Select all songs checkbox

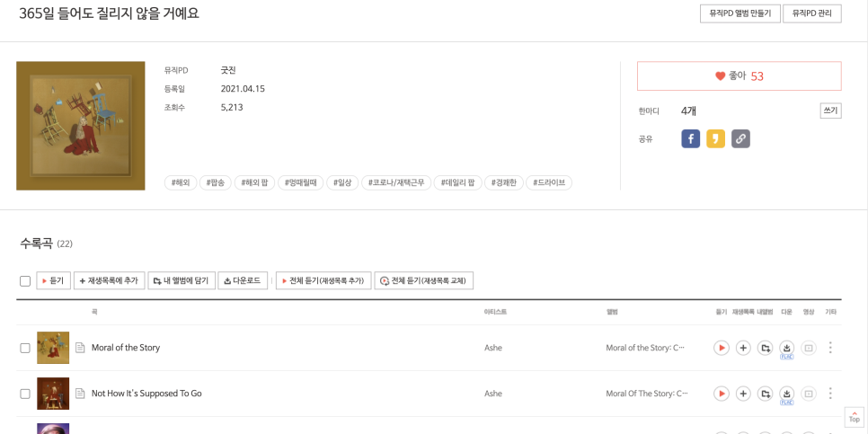point(25,281)
